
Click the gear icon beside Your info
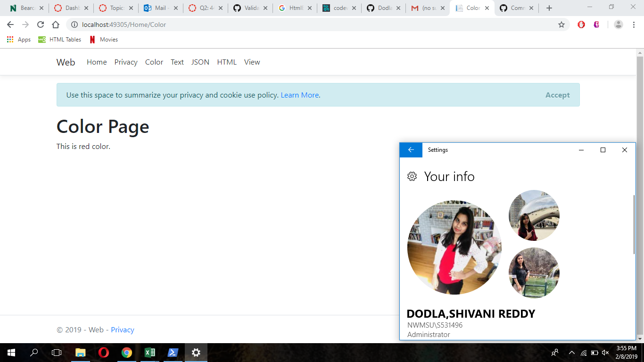point(412,176)
